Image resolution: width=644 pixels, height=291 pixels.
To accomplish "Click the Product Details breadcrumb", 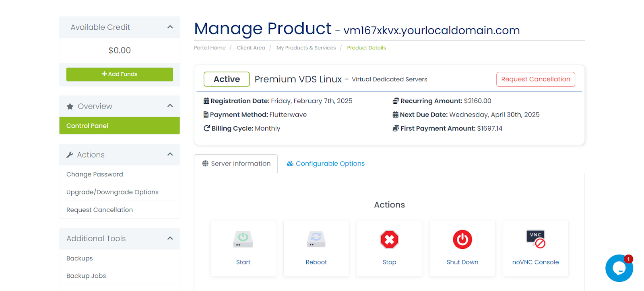I will [x=366, y=48].
